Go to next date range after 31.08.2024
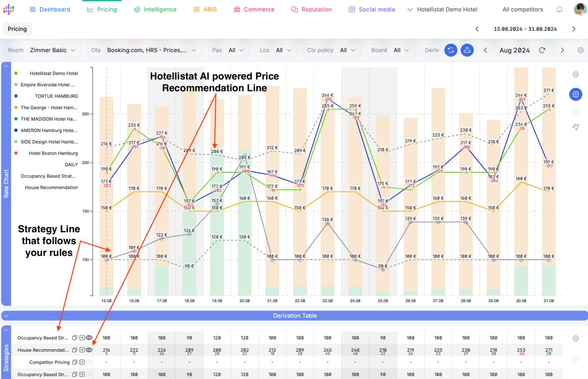Viewport: 588px width, 379px height. (x=574, y=29)
